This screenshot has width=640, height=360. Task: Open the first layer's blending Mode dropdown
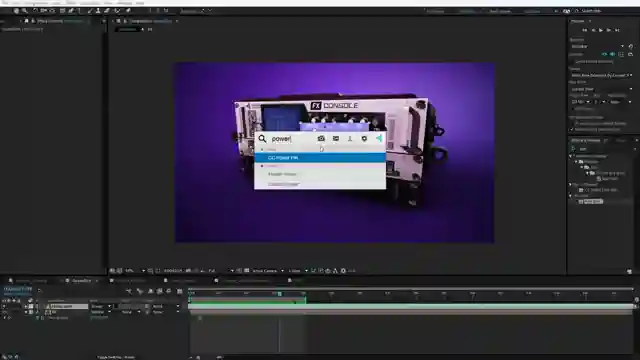tap(101, 306)
